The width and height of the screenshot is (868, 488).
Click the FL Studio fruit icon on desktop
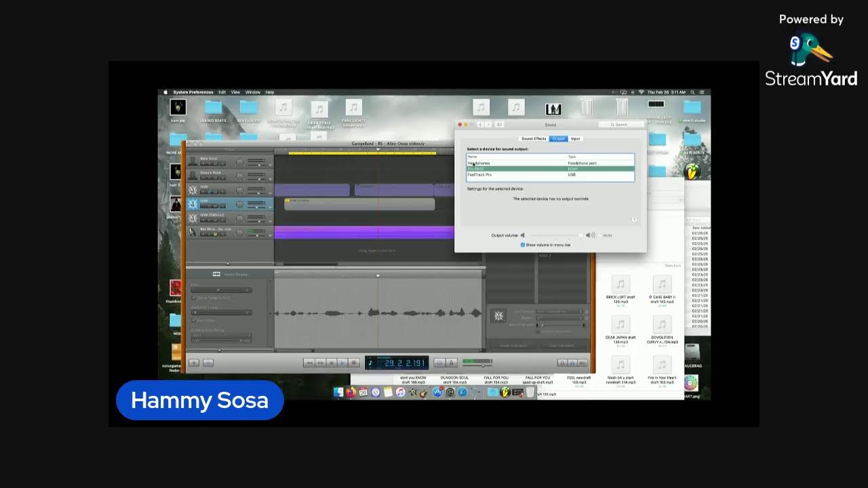click(x=692, y=173)
